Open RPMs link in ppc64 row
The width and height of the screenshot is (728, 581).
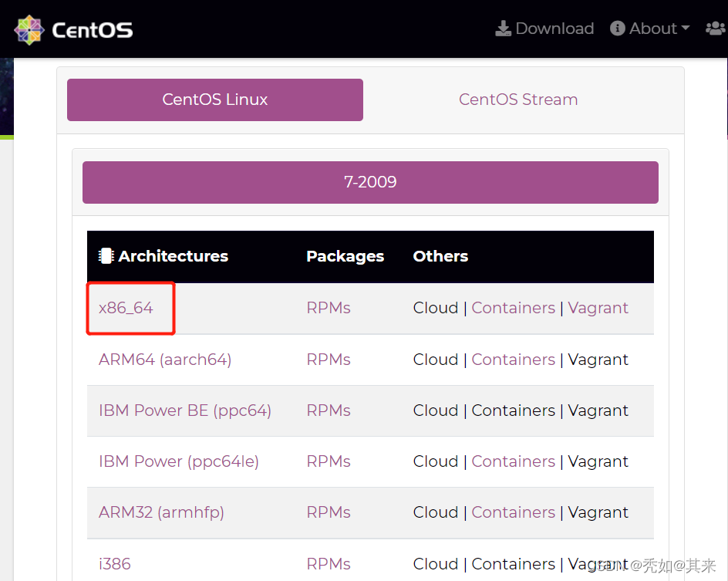329,410
